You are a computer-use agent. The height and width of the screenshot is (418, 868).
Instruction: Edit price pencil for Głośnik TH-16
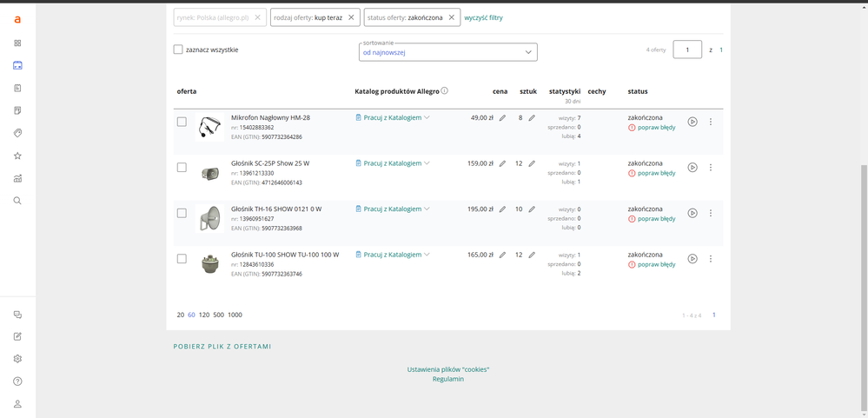pos(503,209)
